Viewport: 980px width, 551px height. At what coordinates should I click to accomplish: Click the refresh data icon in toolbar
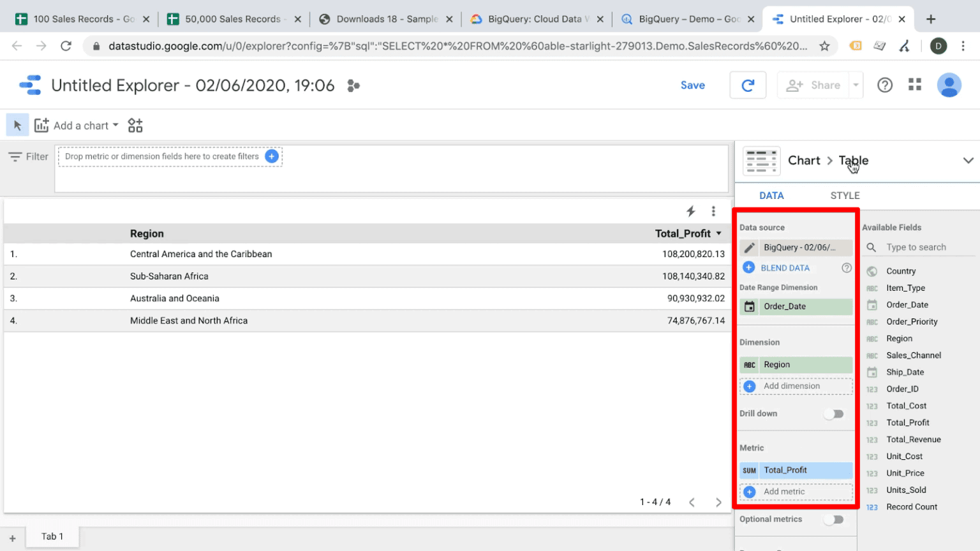coord(747,84)
